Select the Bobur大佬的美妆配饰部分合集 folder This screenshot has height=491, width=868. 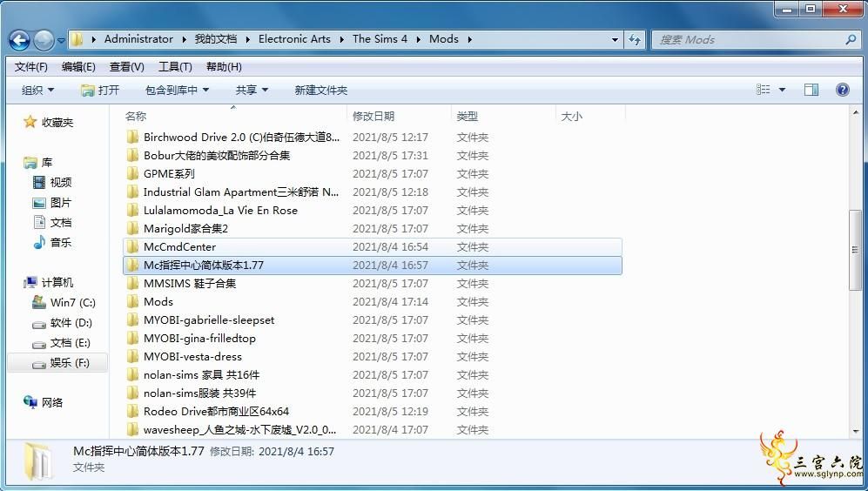(x=373, y=156)
